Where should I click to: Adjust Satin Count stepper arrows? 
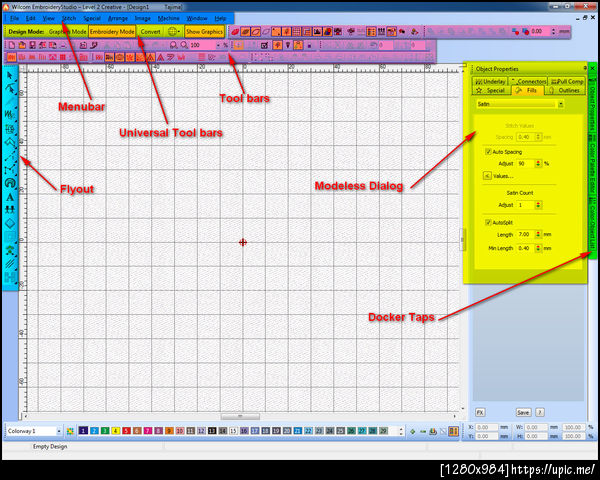pos(538,205)
